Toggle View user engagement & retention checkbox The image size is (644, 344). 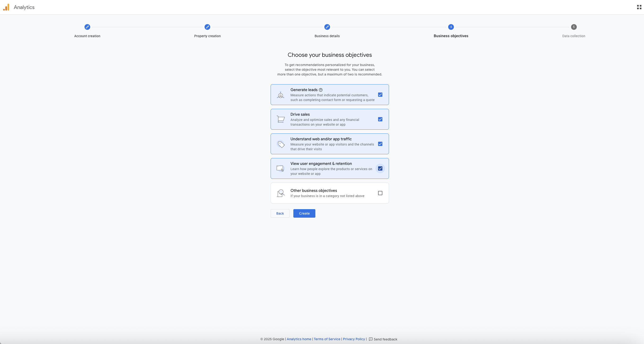tap(380, 169)
